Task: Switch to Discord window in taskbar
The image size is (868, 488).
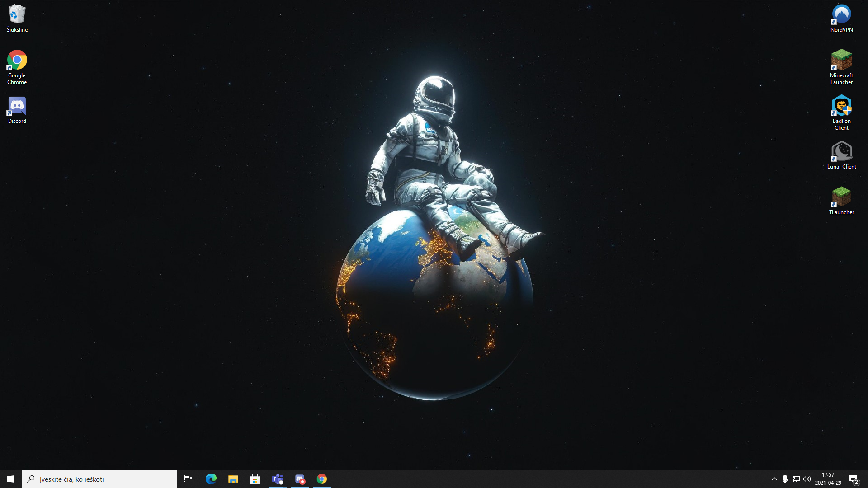Action: point(300,479)
